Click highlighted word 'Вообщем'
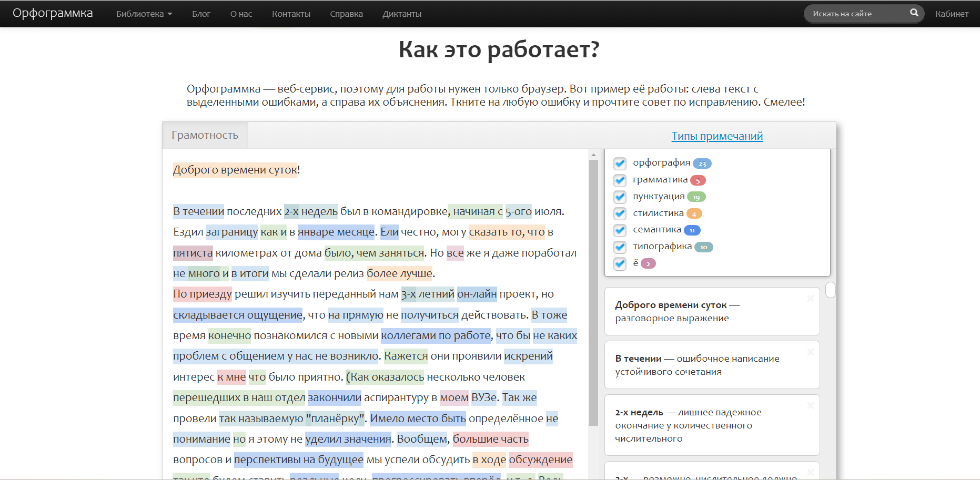Viewport: 980px width, 480px height. click(x=422, y=439)
